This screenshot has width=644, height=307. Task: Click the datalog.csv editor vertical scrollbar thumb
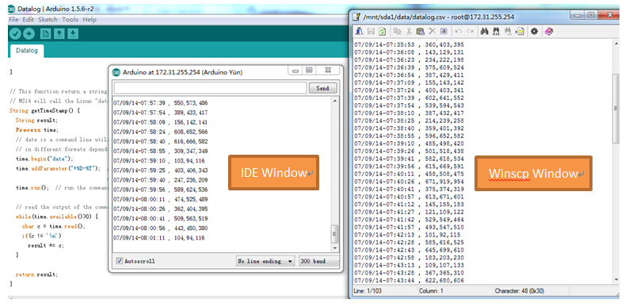tap(615, 108)
